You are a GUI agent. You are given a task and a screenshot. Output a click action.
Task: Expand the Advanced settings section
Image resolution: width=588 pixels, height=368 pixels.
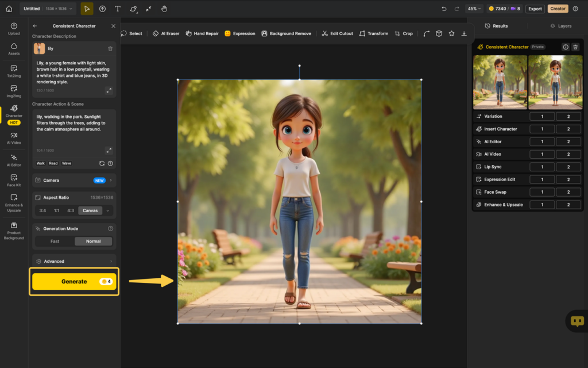point(74,261)
